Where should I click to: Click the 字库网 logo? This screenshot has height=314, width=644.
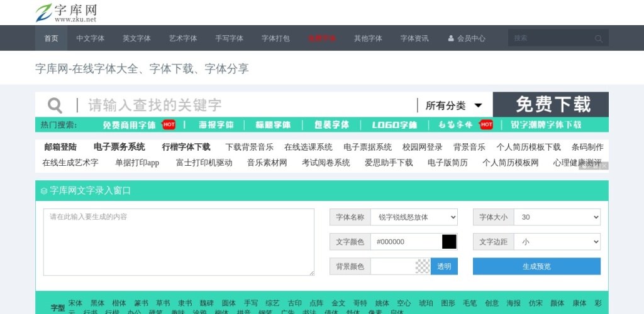(66, 13)
